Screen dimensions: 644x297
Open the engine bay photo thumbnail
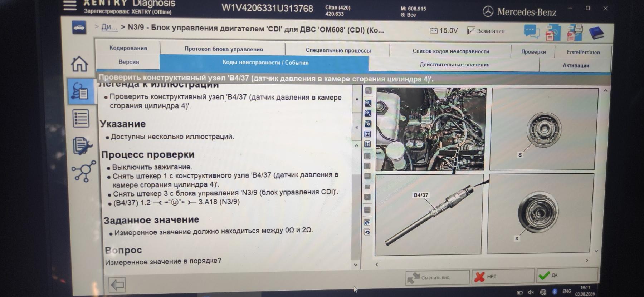tap(431, 129)
